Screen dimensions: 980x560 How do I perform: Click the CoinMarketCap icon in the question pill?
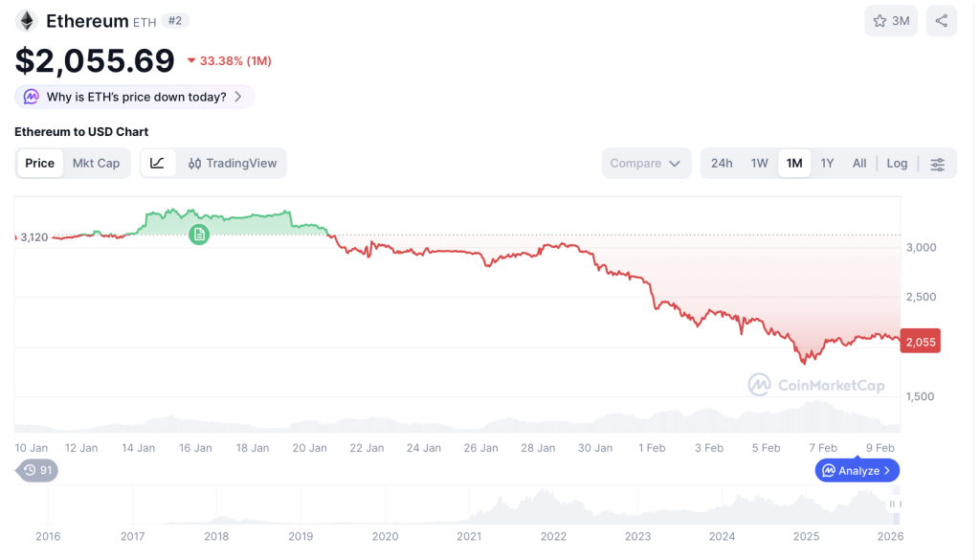coord(31,97)
